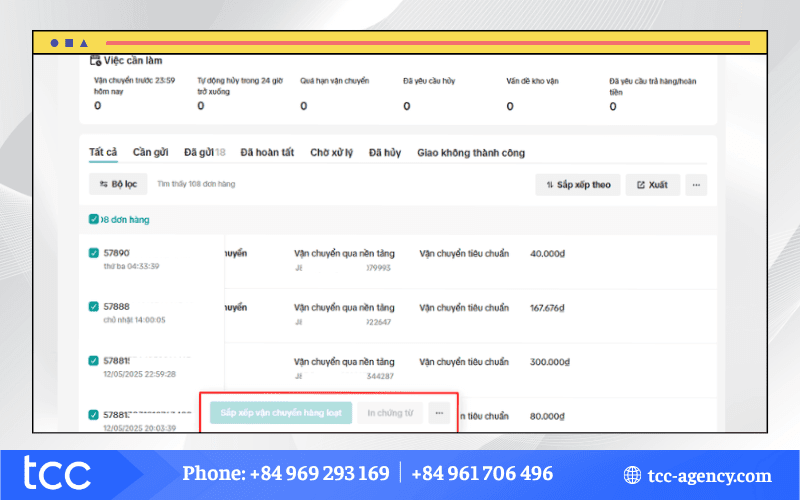Image resolution: width=800 pixels, height=500 pixels.
Task: Open the tcc-agency.com website link
Action: point(710,476)
